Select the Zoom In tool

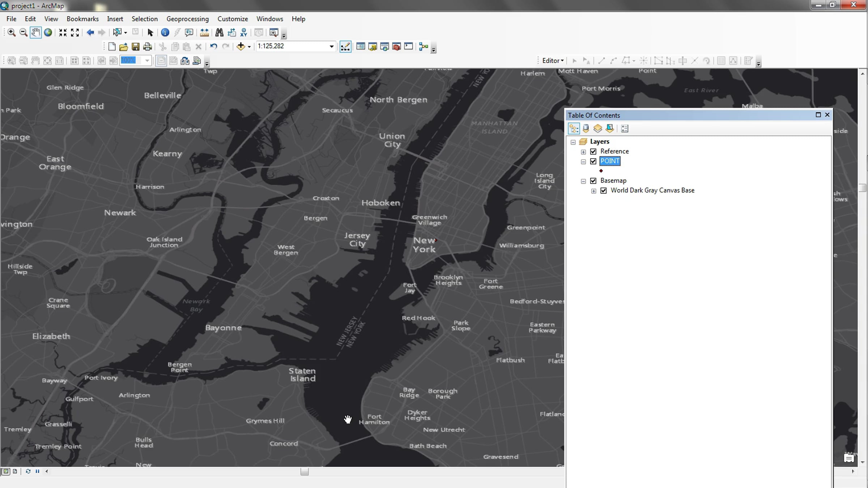[12, 33]
